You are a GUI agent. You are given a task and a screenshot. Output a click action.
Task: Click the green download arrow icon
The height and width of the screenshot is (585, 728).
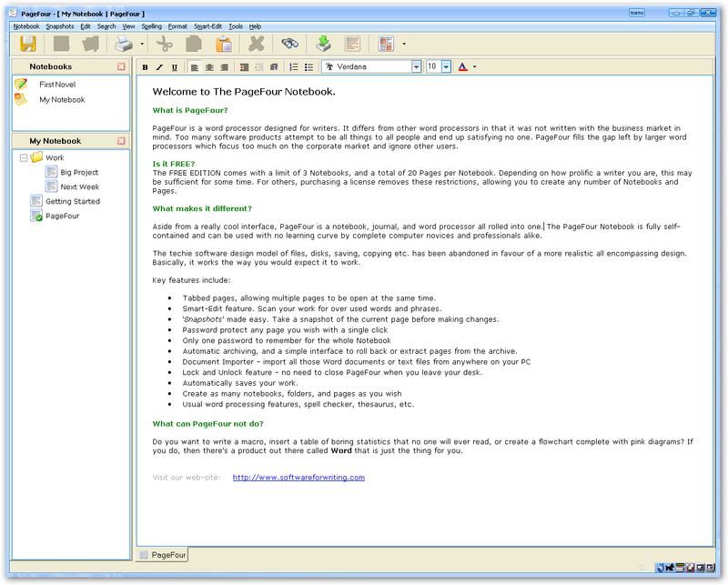[324, 44]
